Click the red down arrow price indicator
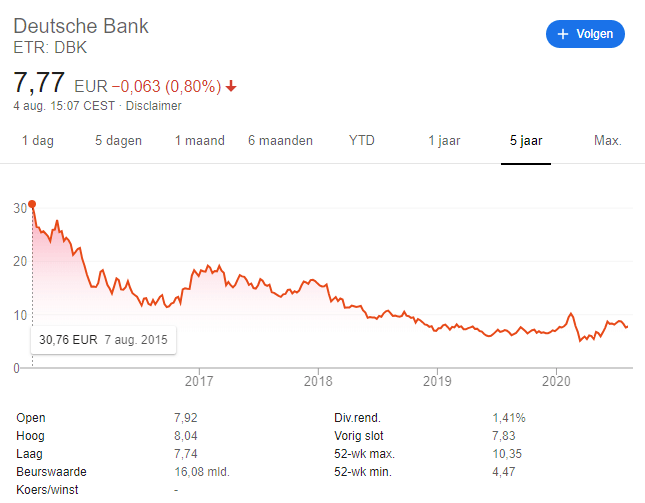The width and height of the screenshot is (645, 503). pyautogui.click(x=231, y=86)
